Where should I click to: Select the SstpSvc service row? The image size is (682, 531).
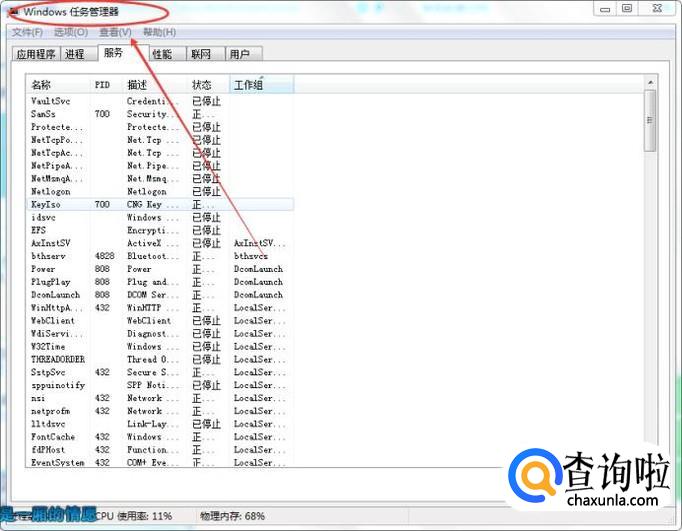(x=160, y=372)
